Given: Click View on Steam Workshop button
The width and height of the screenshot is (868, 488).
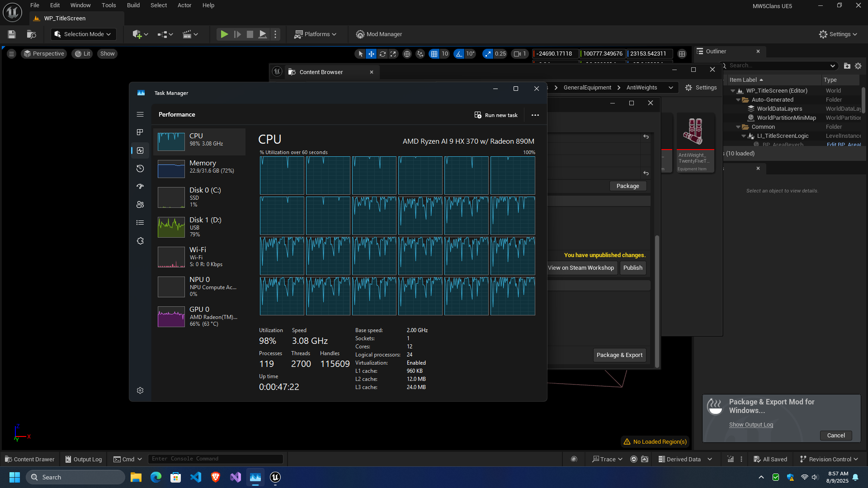Looking at the screenshot, I should pyautogui.click(x=581, y=268).
